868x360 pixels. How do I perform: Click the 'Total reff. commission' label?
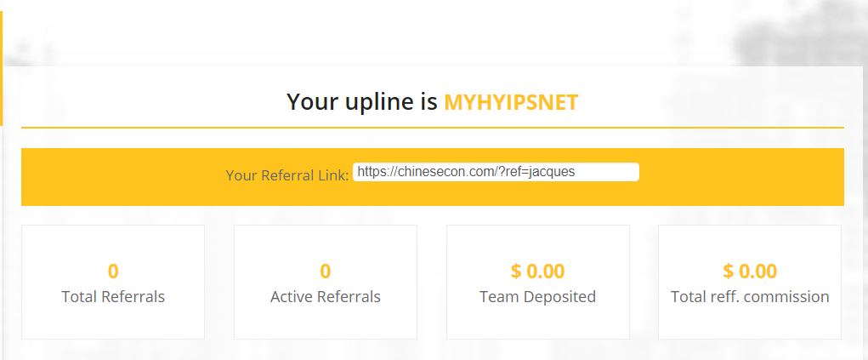(x=750, y=297)
